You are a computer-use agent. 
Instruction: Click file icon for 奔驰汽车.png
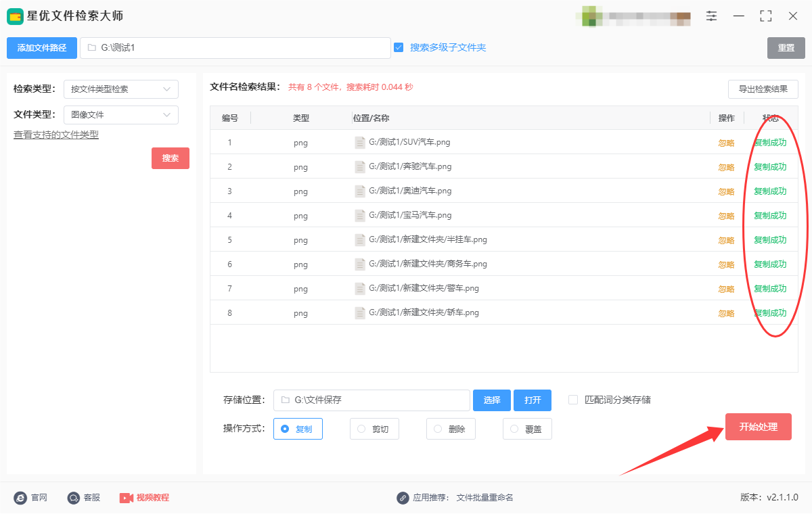tap(360, 167)
